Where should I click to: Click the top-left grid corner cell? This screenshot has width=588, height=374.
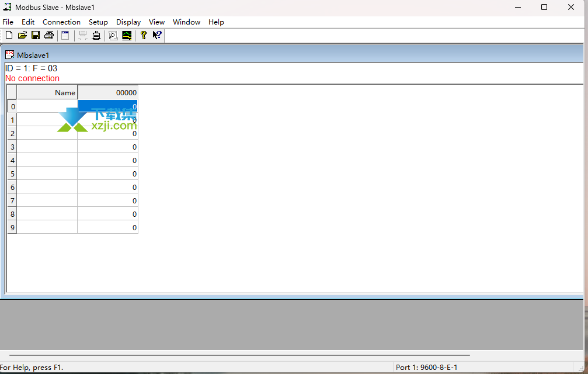click(x=12, y=92)
